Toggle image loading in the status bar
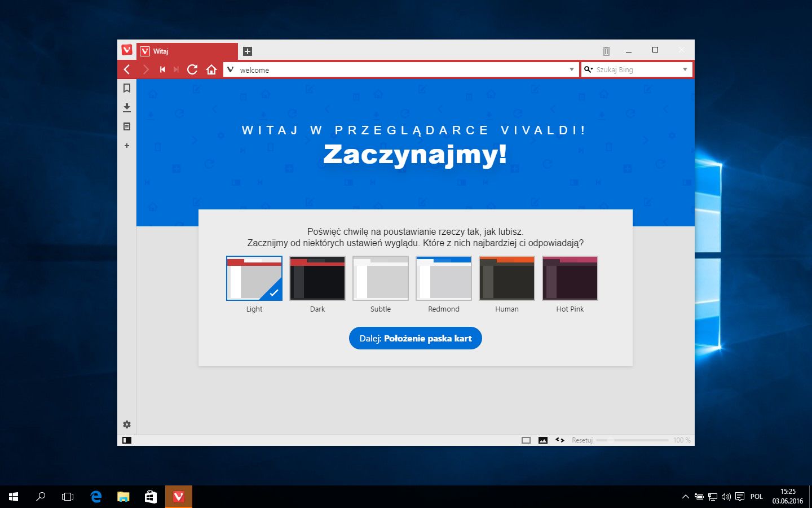The width and height of the screenshot is (812, 508). pos(542,440)
